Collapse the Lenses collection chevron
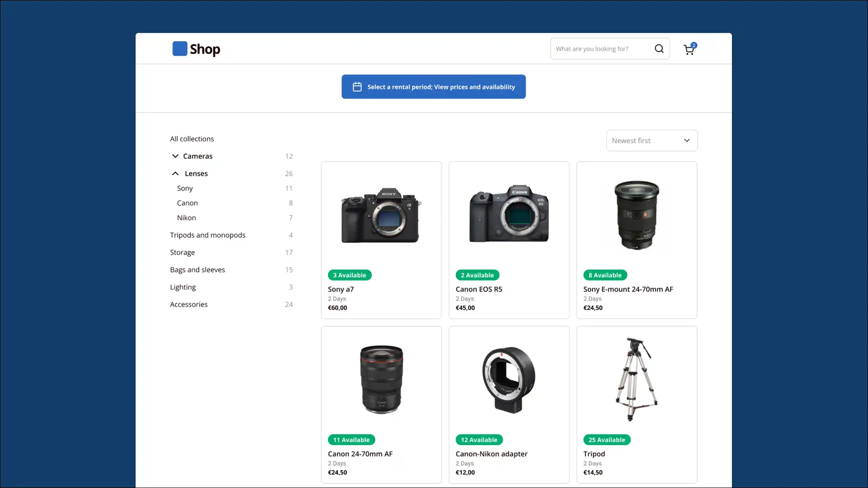The width and height of the screenshot is (868, 488). 175,174
